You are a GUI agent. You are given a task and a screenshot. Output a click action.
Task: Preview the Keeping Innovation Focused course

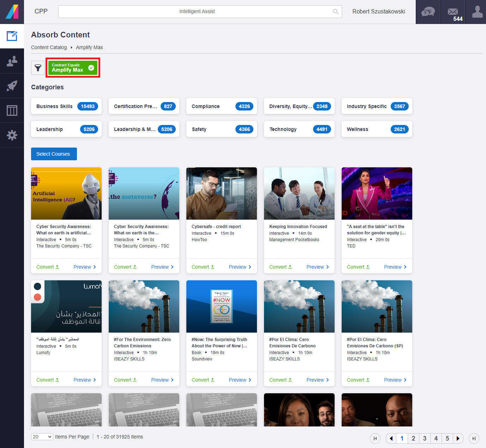point(318,267)
